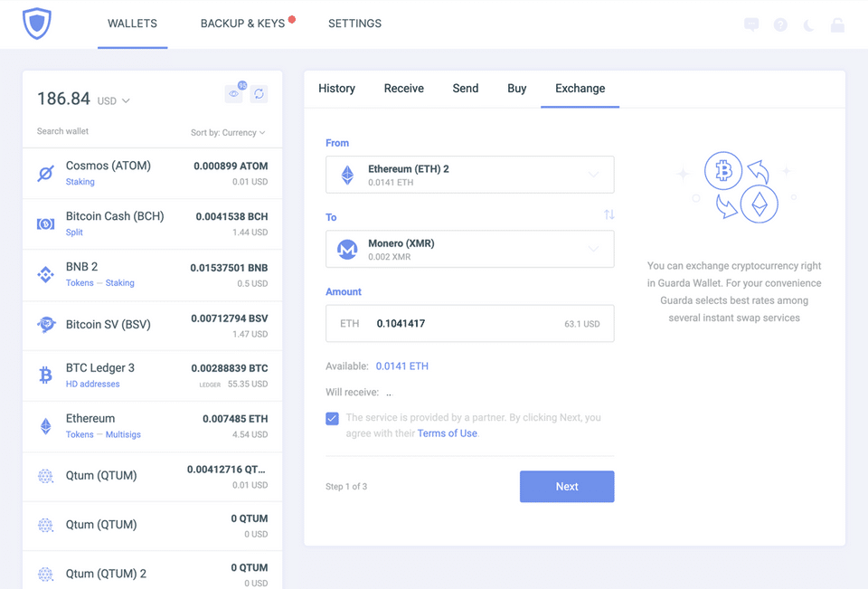Go to WALLETS tab
The width and height of the screenshot is (868, 589).
[x=132, y=24]
